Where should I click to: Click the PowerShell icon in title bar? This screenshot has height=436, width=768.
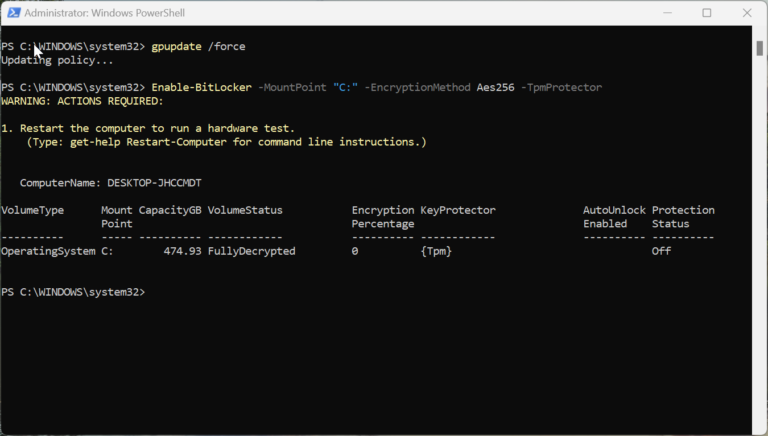pos(12,13)
